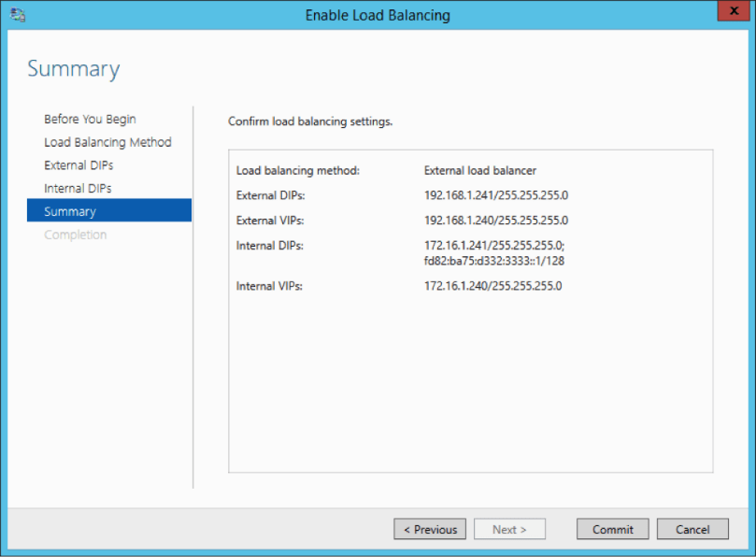Click the disabled Next button
This screenshot has width=756, height=557.
click(x=509, y=529)
